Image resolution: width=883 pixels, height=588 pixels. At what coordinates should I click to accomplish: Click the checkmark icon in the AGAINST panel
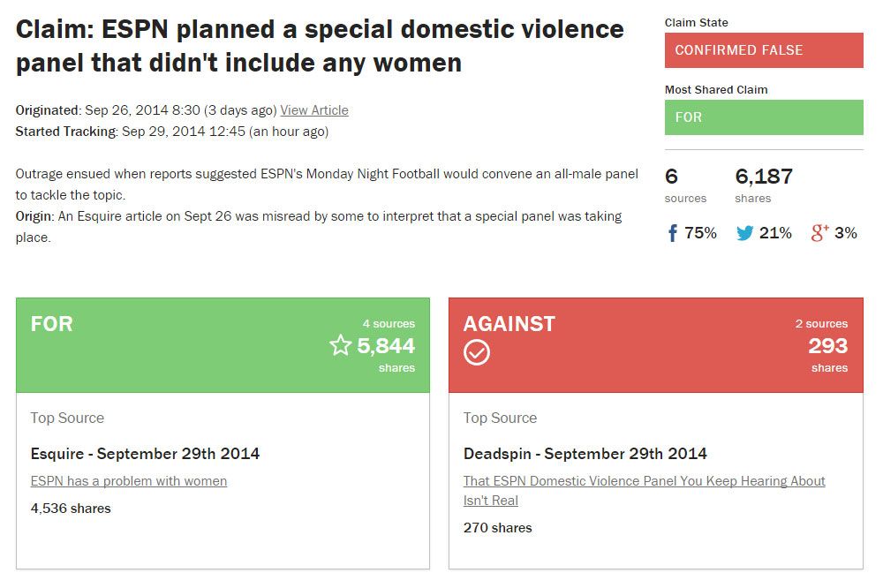click(x=476, y=353)
